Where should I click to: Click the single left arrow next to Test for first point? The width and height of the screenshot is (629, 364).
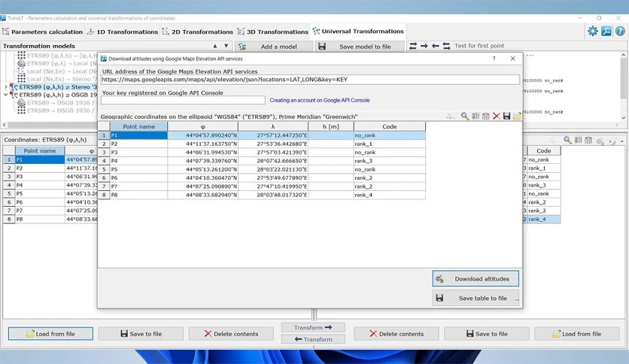point(435,46)
